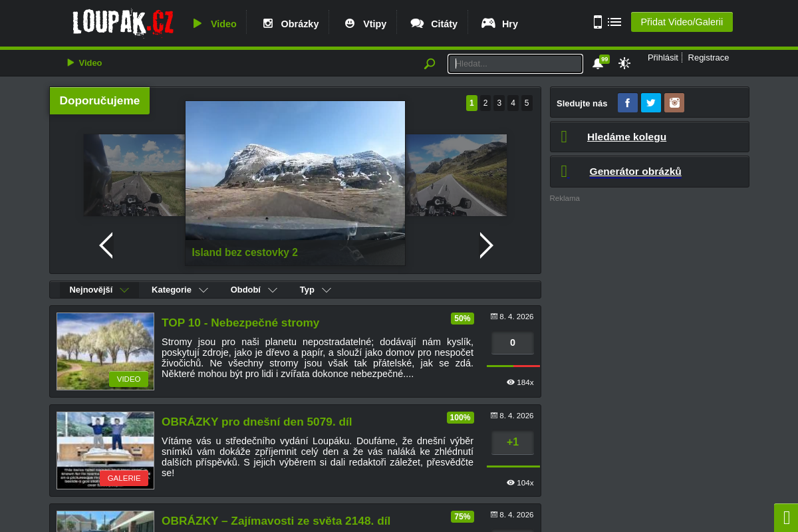798x532 pixels.
Task: Click the search magnifier icon
Action: (x=430, y=64)
